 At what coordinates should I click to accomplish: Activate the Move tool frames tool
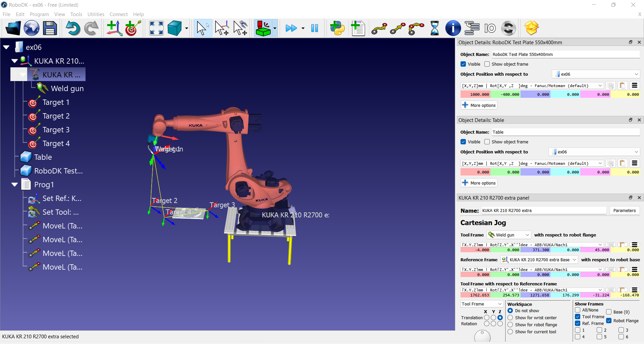pyautogui.click(x=240, y=28)
